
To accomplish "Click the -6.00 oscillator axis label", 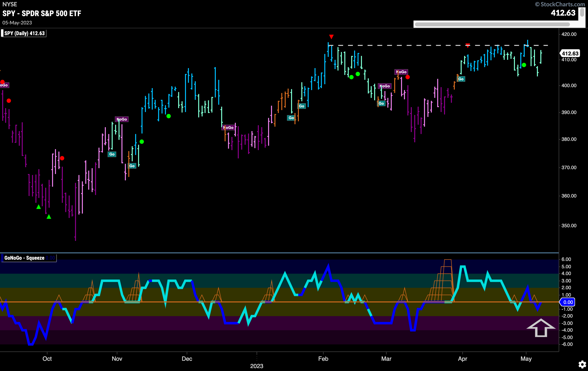I will [x=567, y=344].
